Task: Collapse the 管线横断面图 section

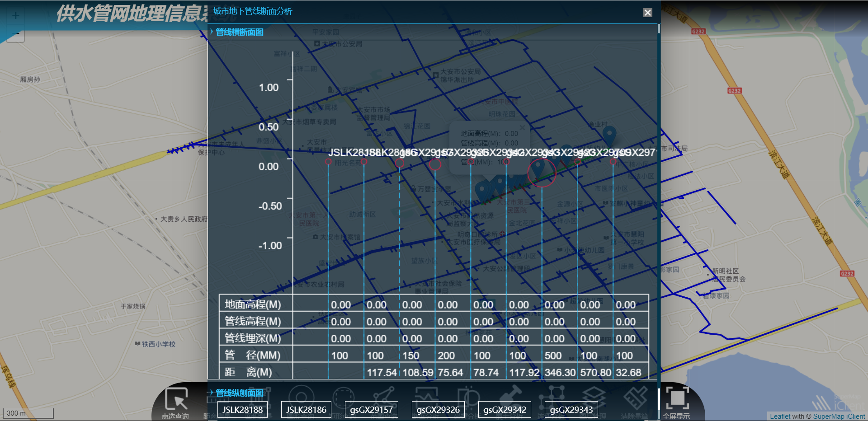Action: pyautogui.click(x=239, y=32)
